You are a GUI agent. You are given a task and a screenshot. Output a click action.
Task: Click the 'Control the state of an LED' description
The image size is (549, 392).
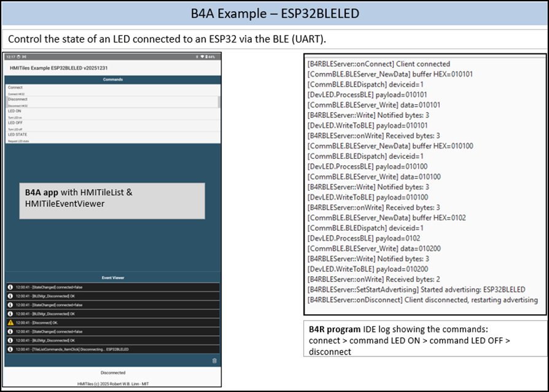point(167,39)
